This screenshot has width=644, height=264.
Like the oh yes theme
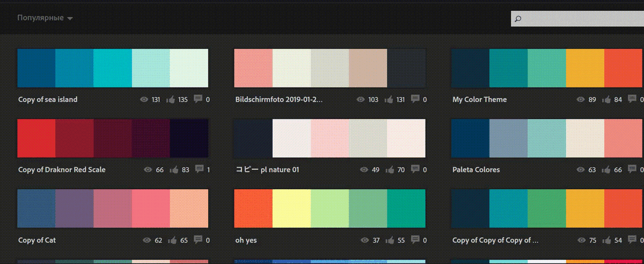[390, 240]
